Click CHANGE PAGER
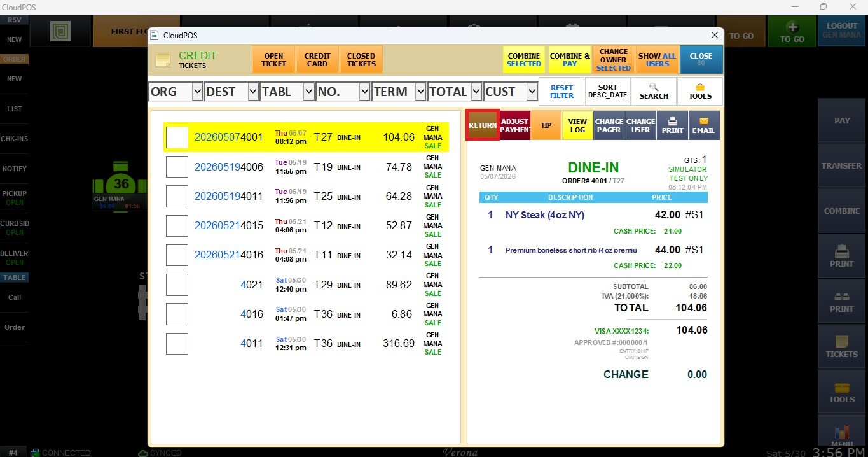868x457 pixels. pos(609,125)
